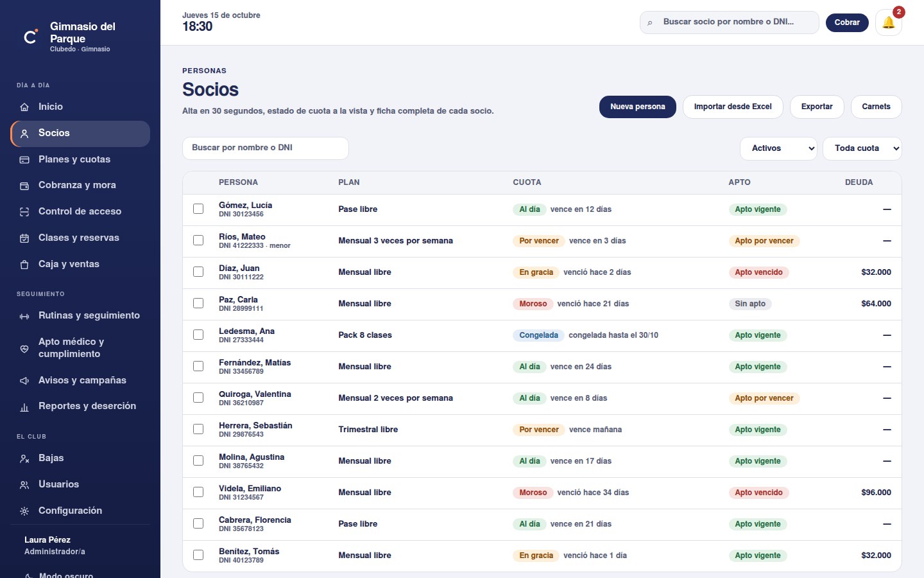This screenshot has height=578, width=924.
Task: Open the Bajas menu item
Action: 80,458
